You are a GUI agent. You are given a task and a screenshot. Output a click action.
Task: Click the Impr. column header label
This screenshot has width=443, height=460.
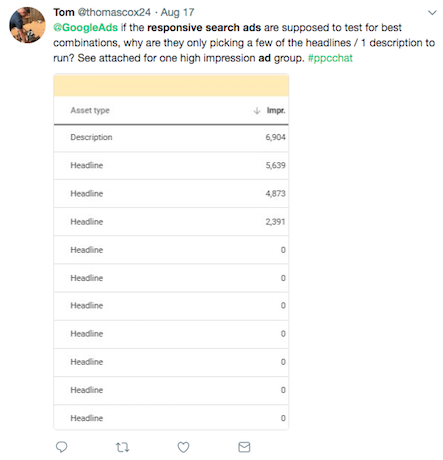coord(276,111)
